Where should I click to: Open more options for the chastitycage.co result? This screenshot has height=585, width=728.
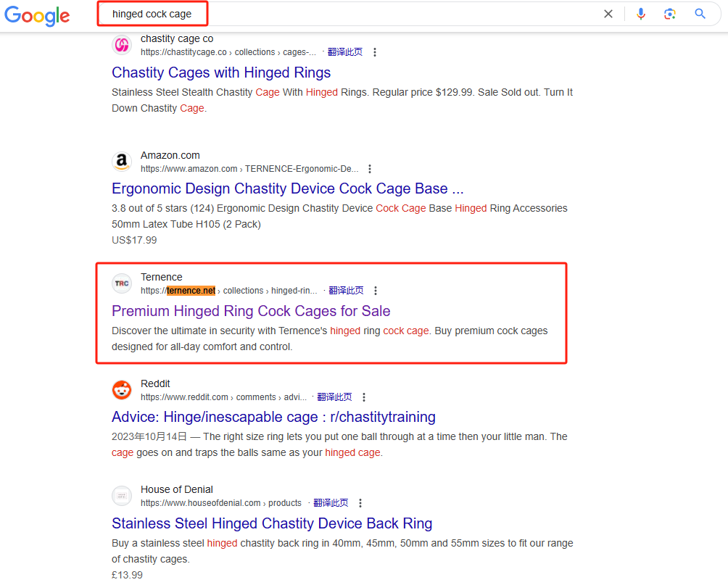pos(375,52)
